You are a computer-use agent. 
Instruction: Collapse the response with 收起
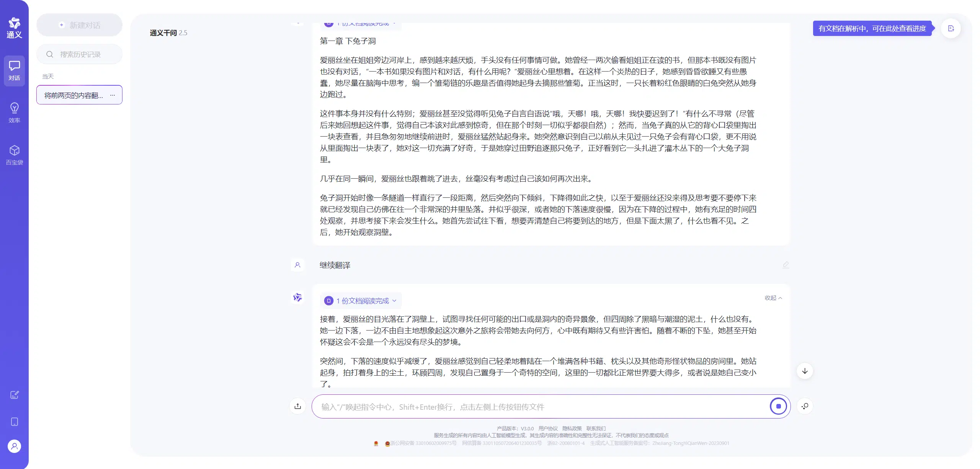point(773,298)
